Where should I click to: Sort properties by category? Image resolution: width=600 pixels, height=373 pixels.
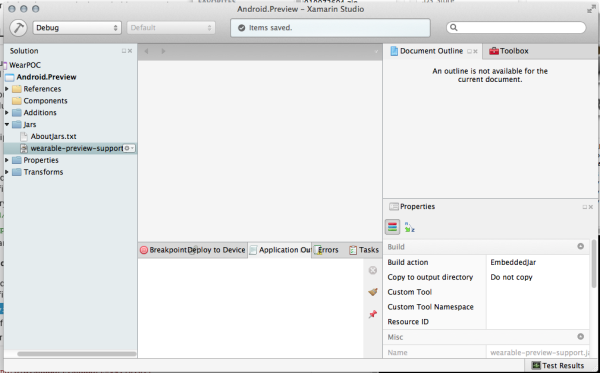pos(392,227)
